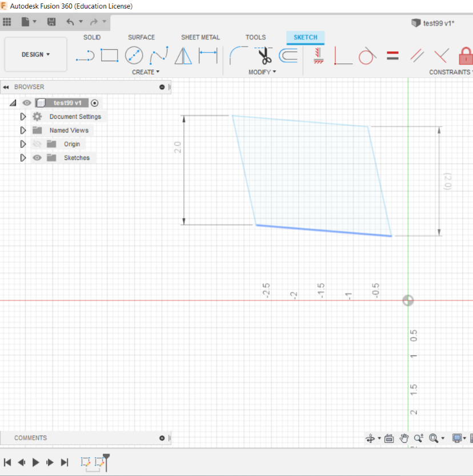
Task: Open the File icon dropdown arrow
Action: (35, 22)
